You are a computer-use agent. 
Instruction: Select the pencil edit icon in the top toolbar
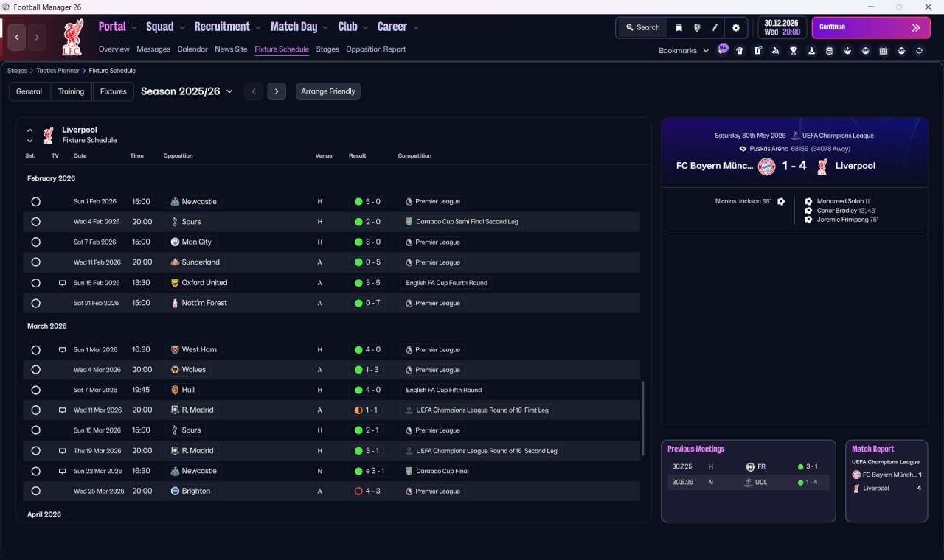tap(715, 27)
